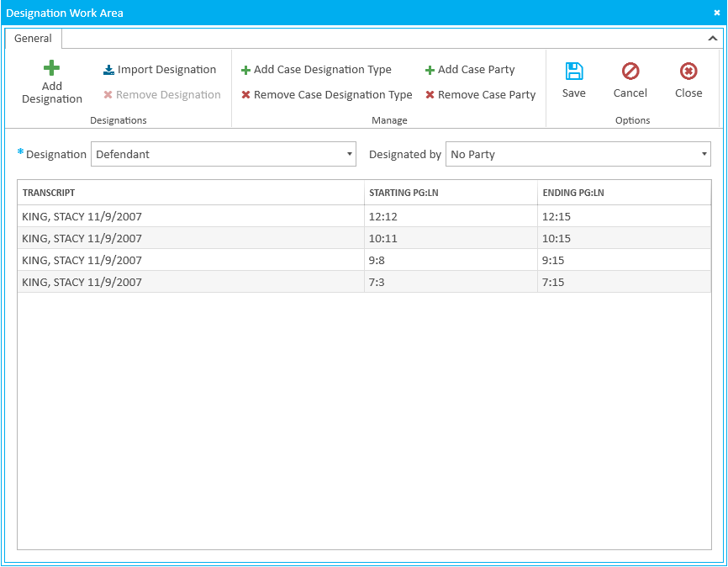Click the Import Designation label
This screenshot has height=567, width=728.
(166, 70)
